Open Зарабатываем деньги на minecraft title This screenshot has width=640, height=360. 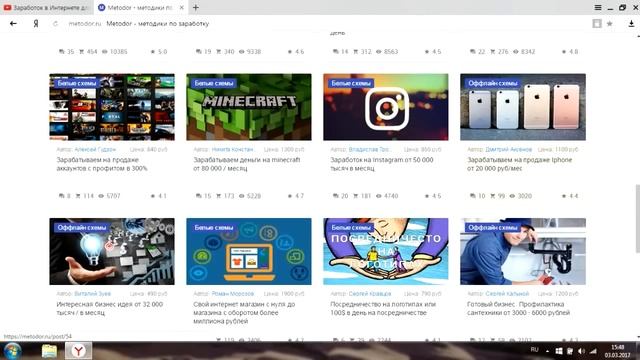(x=247, y=164)
